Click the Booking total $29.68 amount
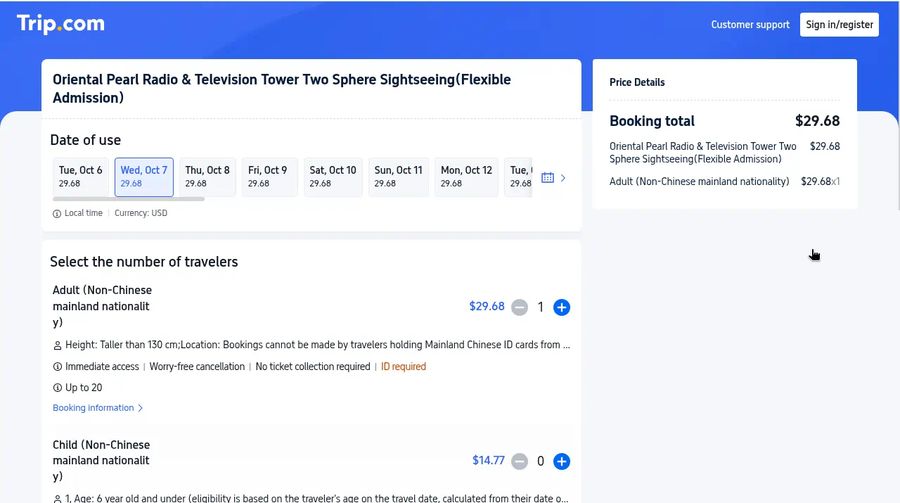Screen dimensions: 900x503 (817, 121)
